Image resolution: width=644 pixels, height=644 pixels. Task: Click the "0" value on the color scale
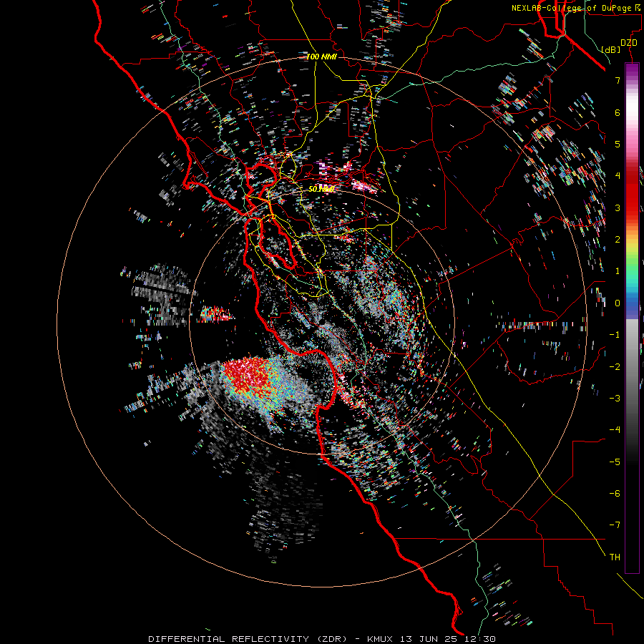(x=618, y=303)
